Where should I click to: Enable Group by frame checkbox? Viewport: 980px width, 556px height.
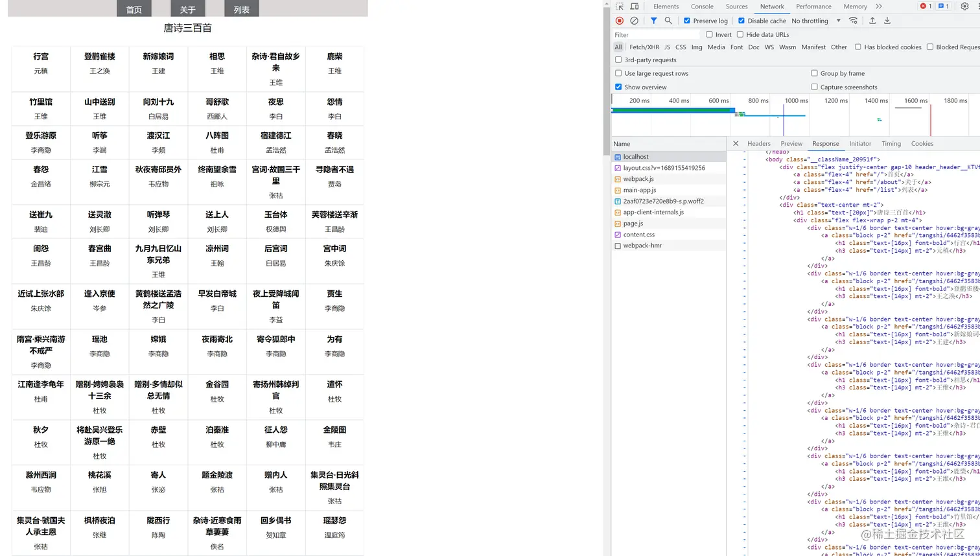(814, 73)
